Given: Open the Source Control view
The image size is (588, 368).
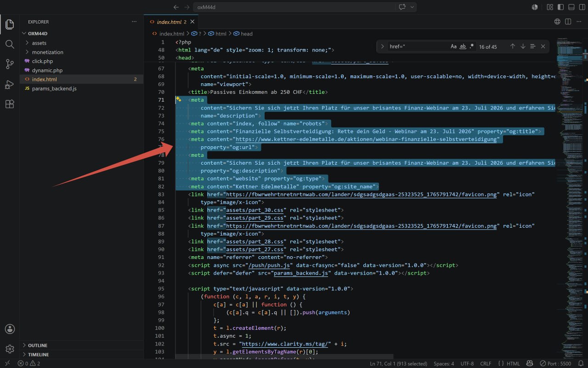Looking at the screenshot, I should [10, 64].
